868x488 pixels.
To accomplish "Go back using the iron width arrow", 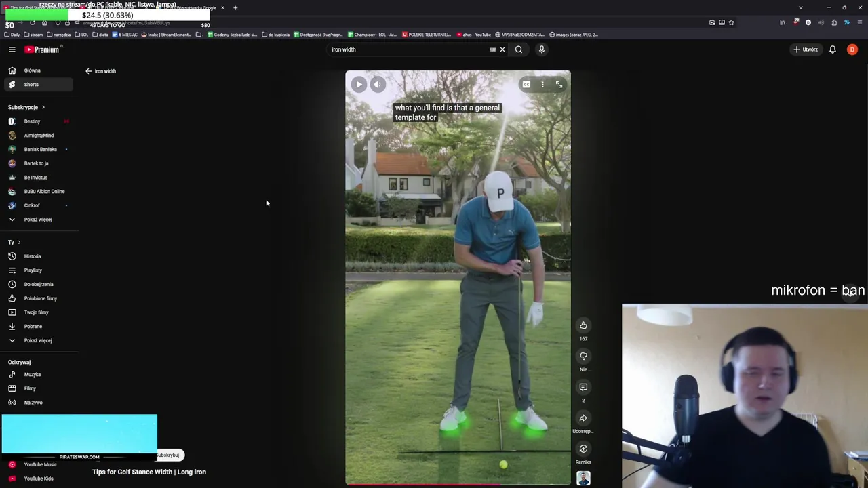I will [88, 71].
